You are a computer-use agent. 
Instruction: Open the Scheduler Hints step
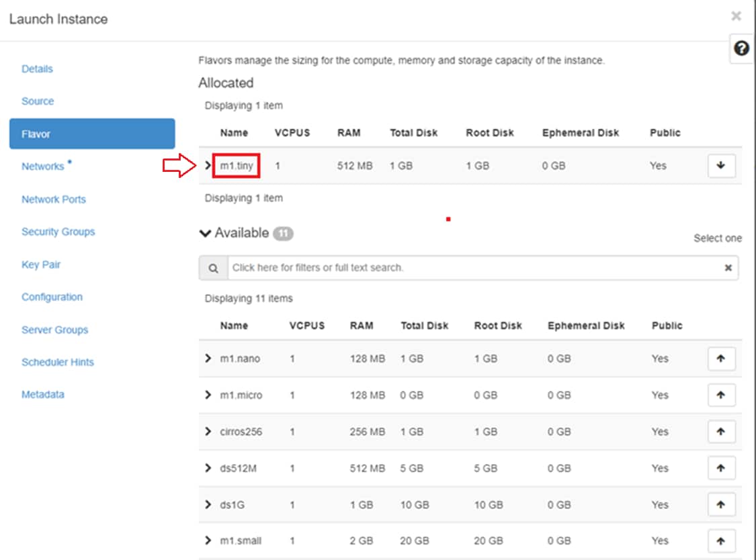tap(58, 362)
